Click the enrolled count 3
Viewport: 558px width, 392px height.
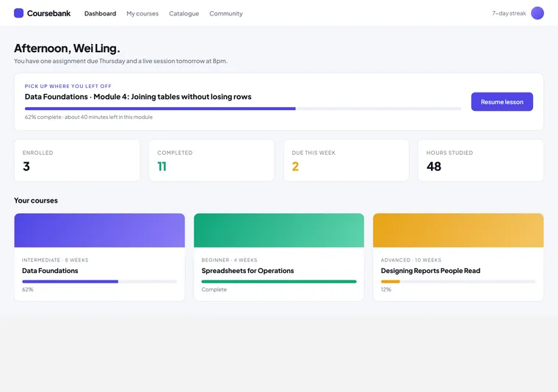pos(26,167)
